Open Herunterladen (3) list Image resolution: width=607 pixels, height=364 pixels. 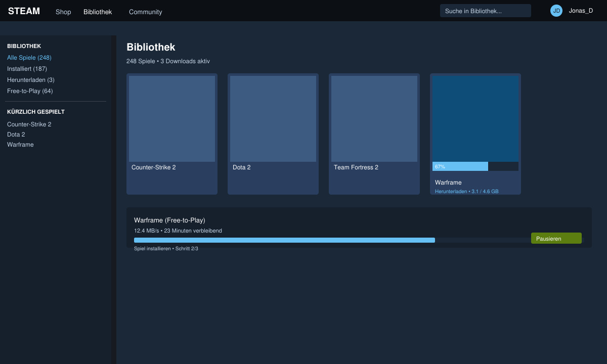tap(31, 80)
